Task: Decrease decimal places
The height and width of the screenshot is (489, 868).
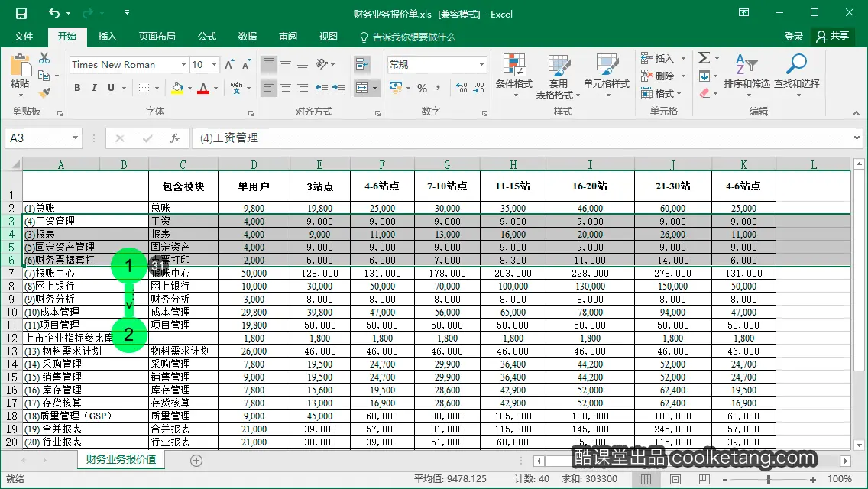Action: pyautogui.click(x=479, y=88)
